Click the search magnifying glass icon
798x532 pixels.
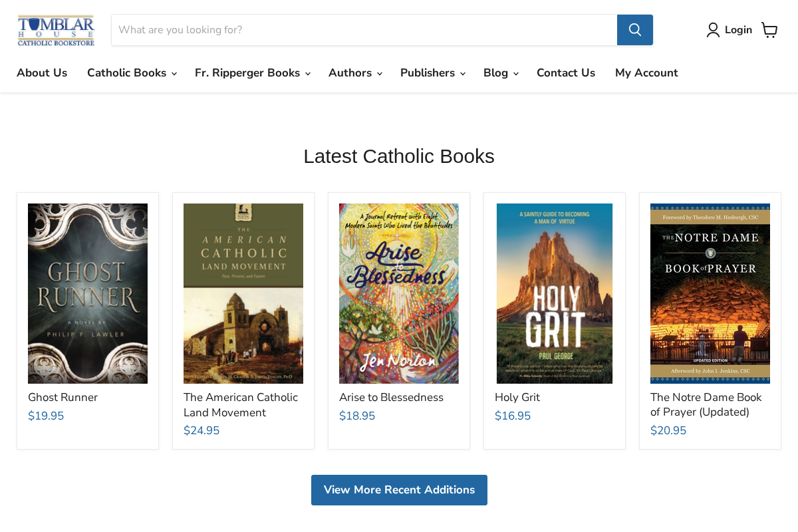[x=634, y=29]
